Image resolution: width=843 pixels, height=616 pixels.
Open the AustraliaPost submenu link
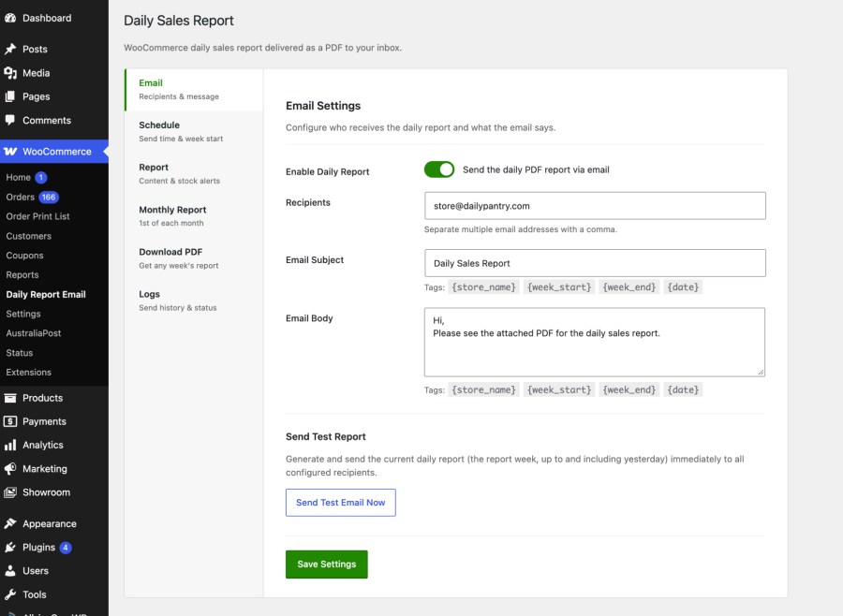coord(34,333)
